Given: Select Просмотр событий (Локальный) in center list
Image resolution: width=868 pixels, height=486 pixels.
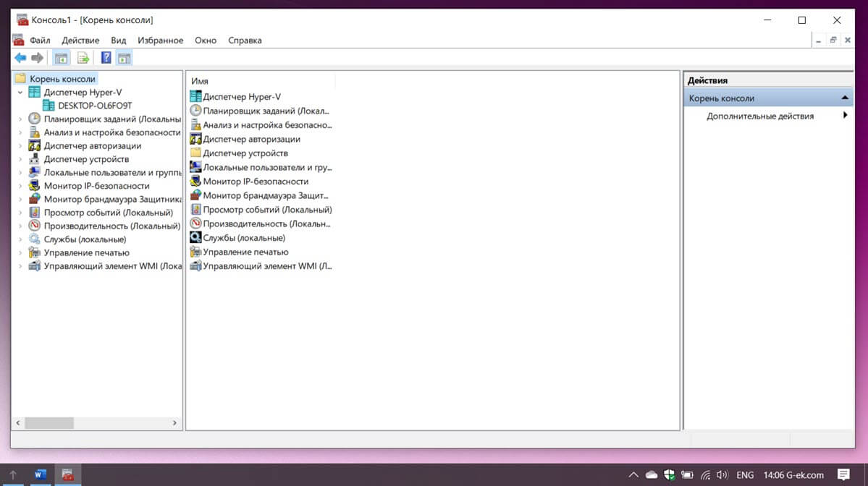Looking at the screenshot, I should pos(267,210).
